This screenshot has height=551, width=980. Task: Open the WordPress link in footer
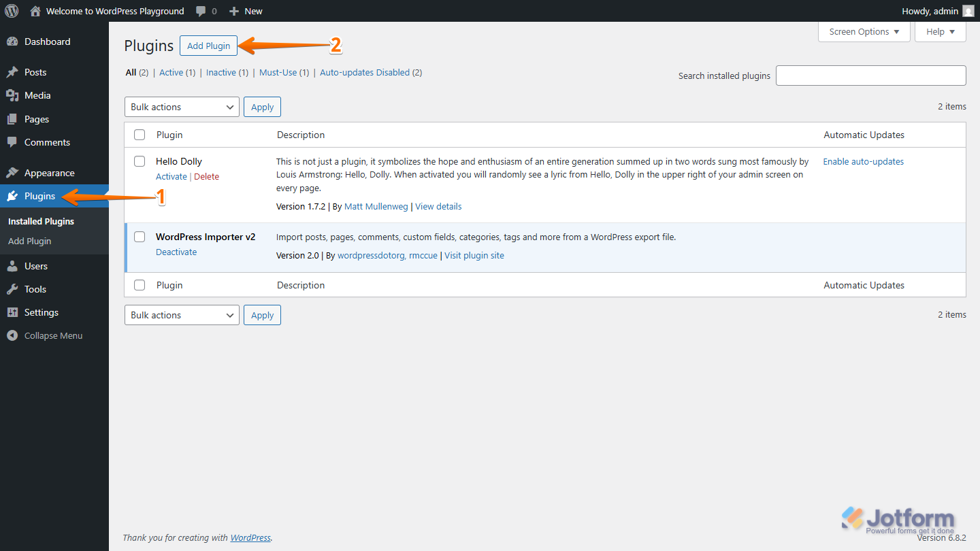pos(250,537)
